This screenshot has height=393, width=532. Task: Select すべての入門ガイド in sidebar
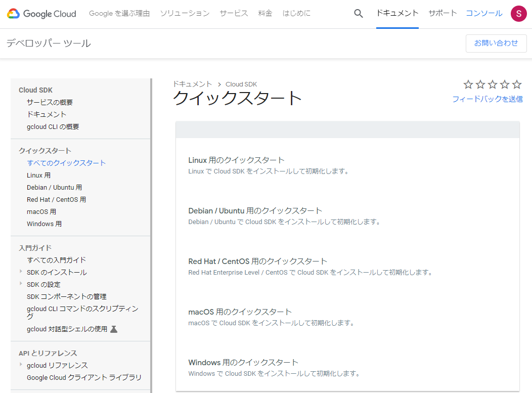56,260
